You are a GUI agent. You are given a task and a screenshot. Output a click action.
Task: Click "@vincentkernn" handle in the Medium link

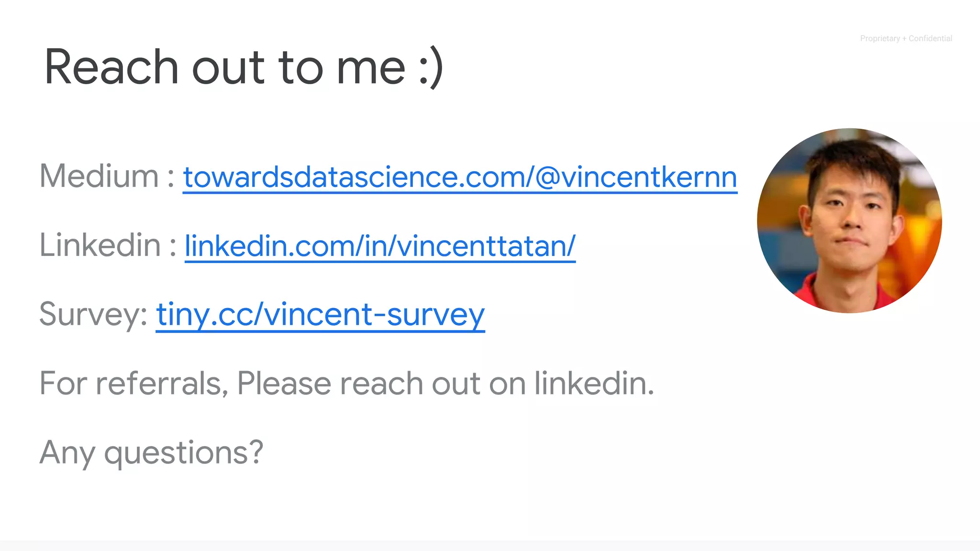(636, 177)
